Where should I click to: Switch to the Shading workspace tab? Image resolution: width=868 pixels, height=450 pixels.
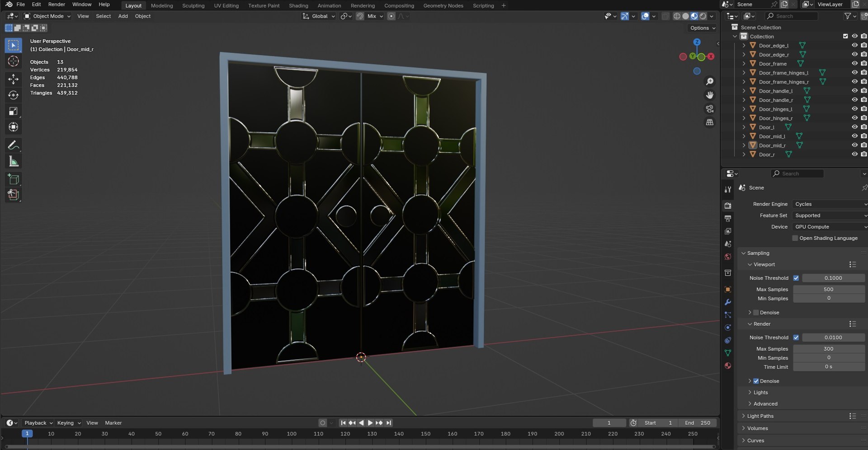click(x=298, y=5)
